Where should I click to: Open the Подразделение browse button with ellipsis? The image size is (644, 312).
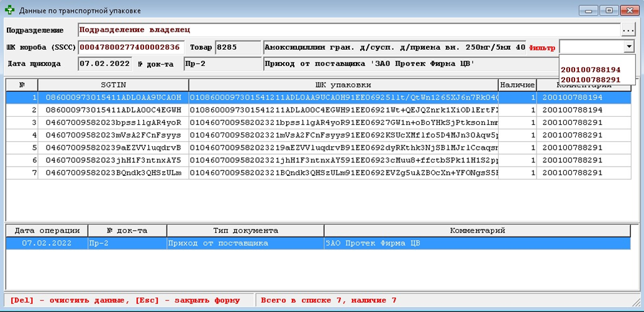[628, 30]
